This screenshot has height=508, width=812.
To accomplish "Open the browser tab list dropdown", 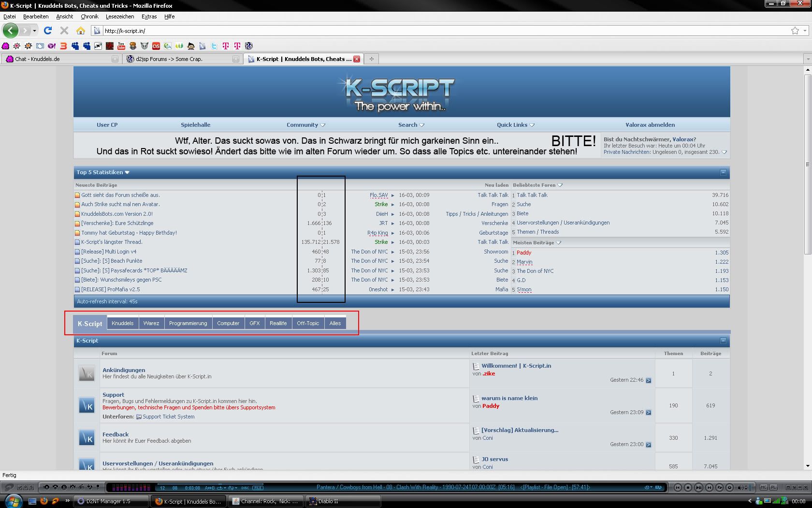I will (x=808, y=59).
